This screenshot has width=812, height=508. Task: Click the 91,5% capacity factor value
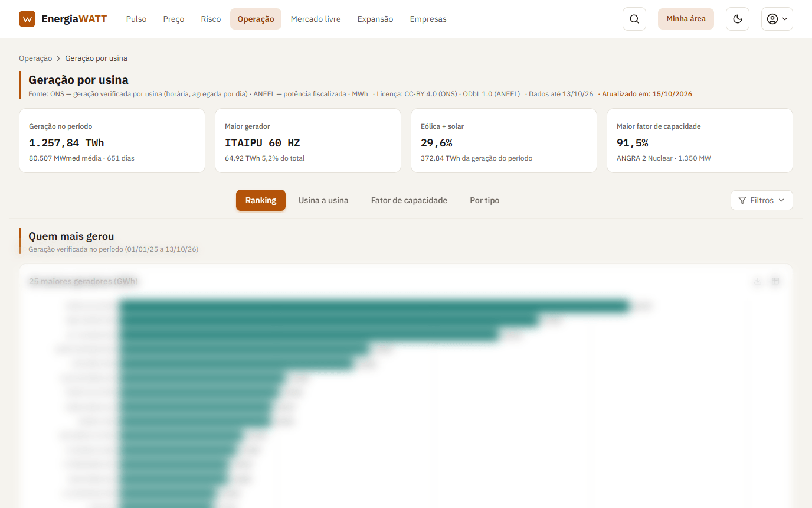coord(633,143)
